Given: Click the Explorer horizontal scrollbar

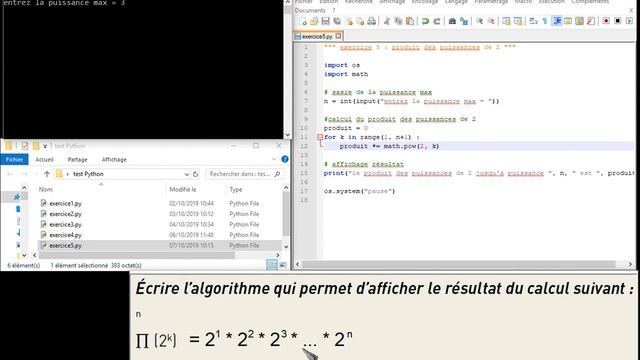Looking at the screenshot, I should [137, 255].
